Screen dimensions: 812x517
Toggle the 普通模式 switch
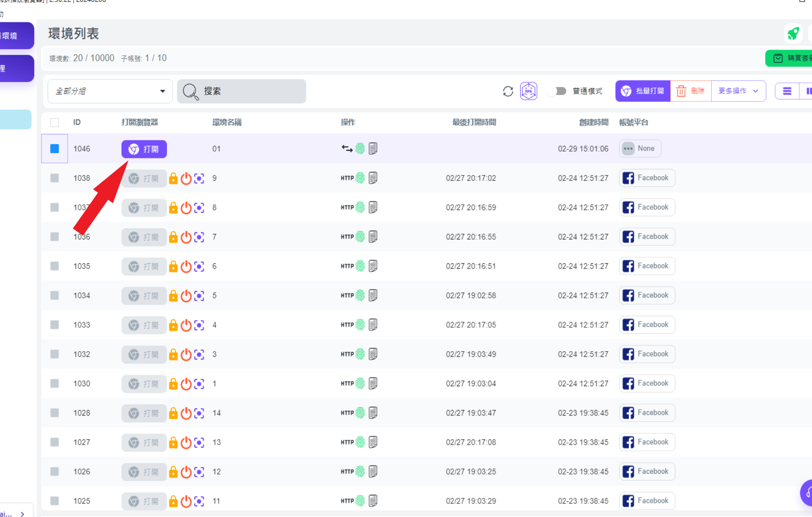tap(558, 91)
